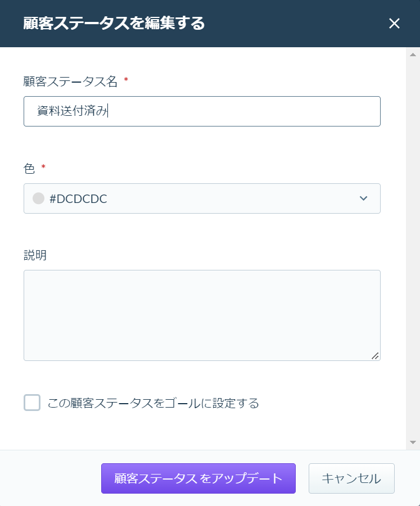
Task: Click the #DCDCDC hex value text
Action: pos(78,199)
